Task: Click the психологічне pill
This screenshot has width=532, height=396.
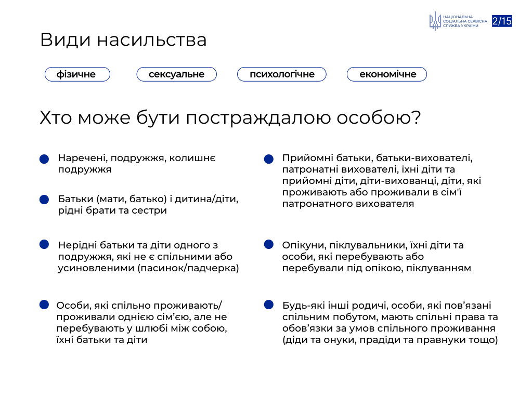Action: [282, 74]
